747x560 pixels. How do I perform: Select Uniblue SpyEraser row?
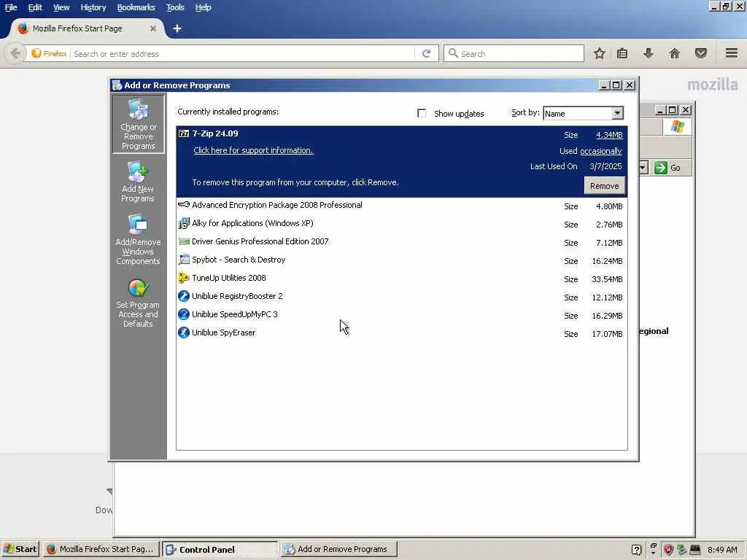tap(402, 333)
